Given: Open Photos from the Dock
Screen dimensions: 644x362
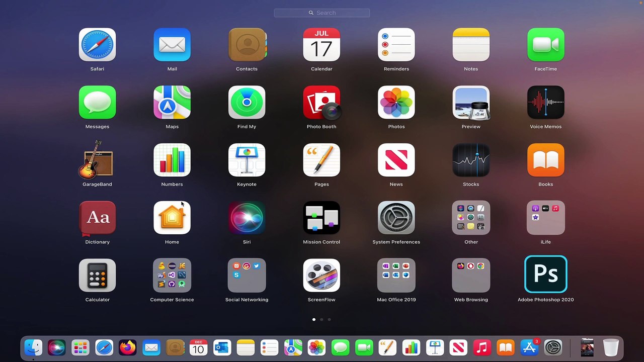Looking at the screenshot, I should (316, 347).
